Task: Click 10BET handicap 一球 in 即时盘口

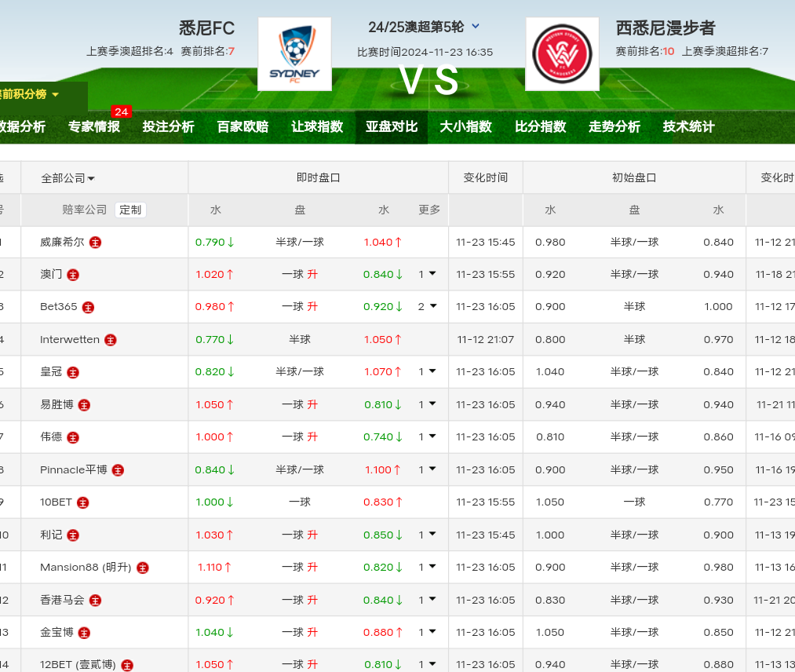Action: pos(300,502)
